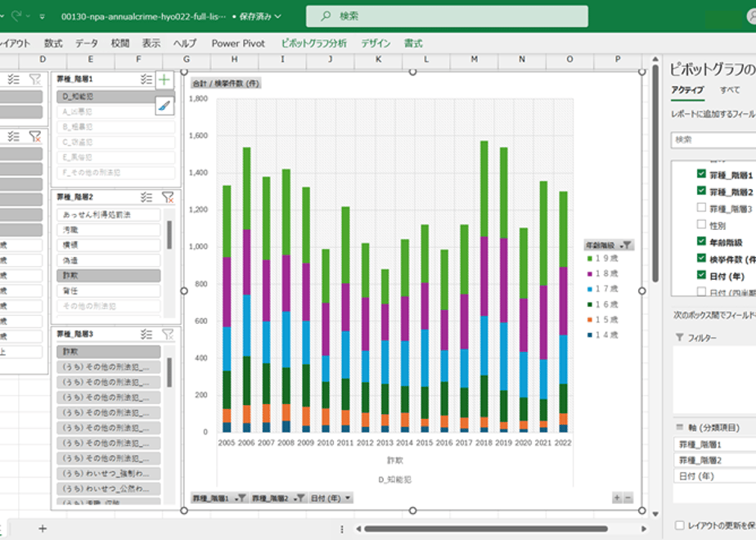Open the 書式 ribbon tab
The image size is (756, 540).
[x=413, y=43]
